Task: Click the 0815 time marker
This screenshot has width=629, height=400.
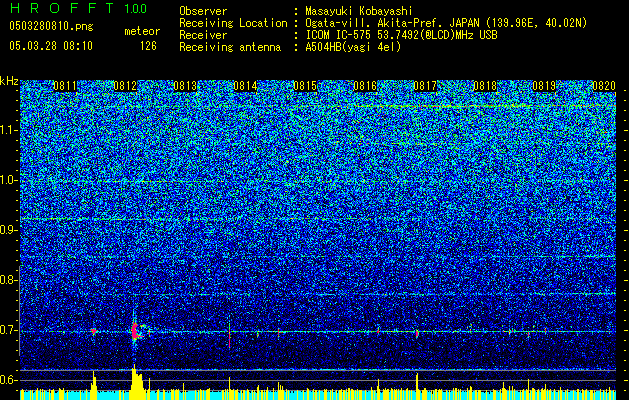Action: pos(305,86)
